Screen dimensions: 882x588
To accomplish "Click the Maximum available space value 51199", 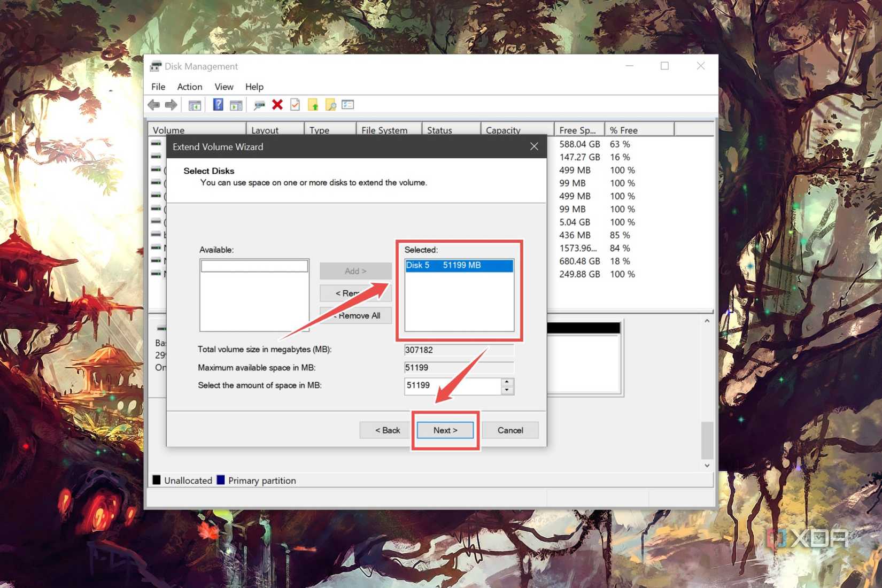I will [x=459, y=368].
